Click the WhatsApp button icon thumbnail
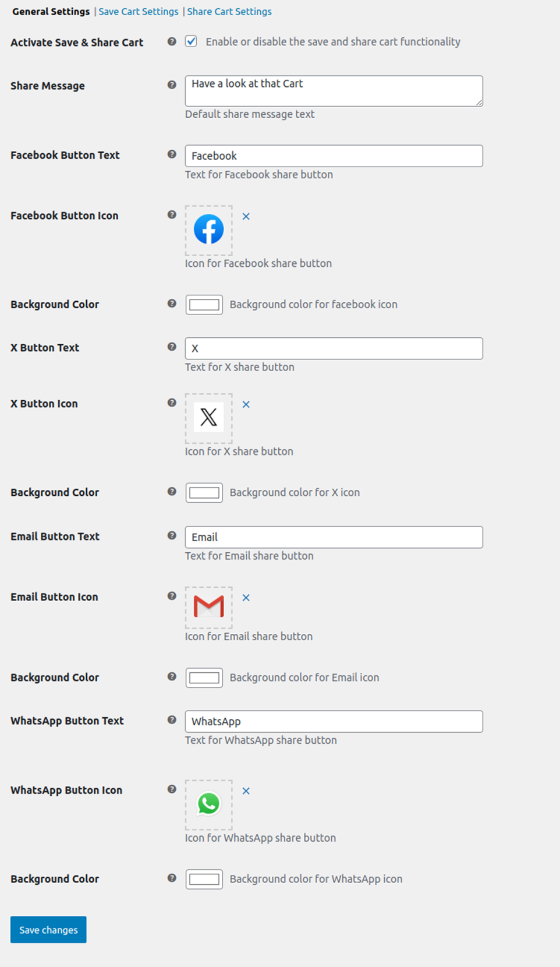The width and height of the screenshot is (560, 967). click(x=208, y=804)
